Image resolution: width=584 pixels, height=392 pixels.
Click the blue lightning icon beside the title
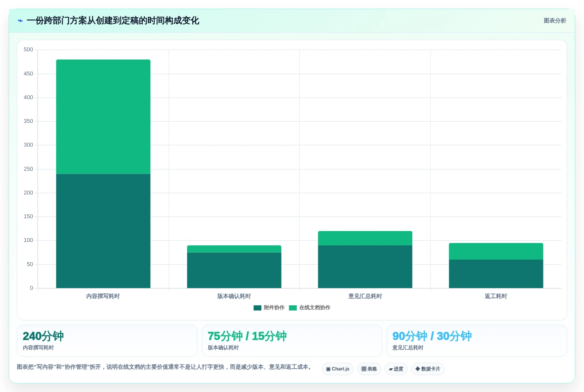(x=20, y=21)
